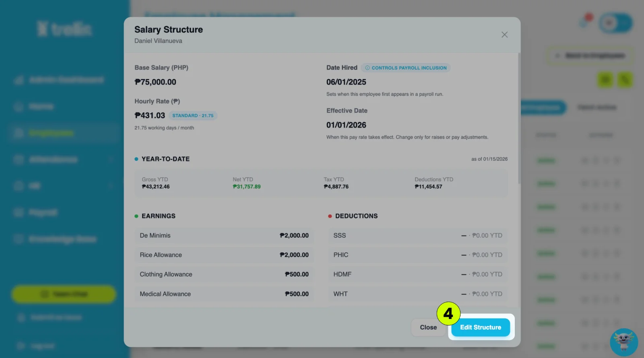Click the Date Hired 06/01/2025 value
The width and height of the screenshot is (644, 358).
point(346,82)
